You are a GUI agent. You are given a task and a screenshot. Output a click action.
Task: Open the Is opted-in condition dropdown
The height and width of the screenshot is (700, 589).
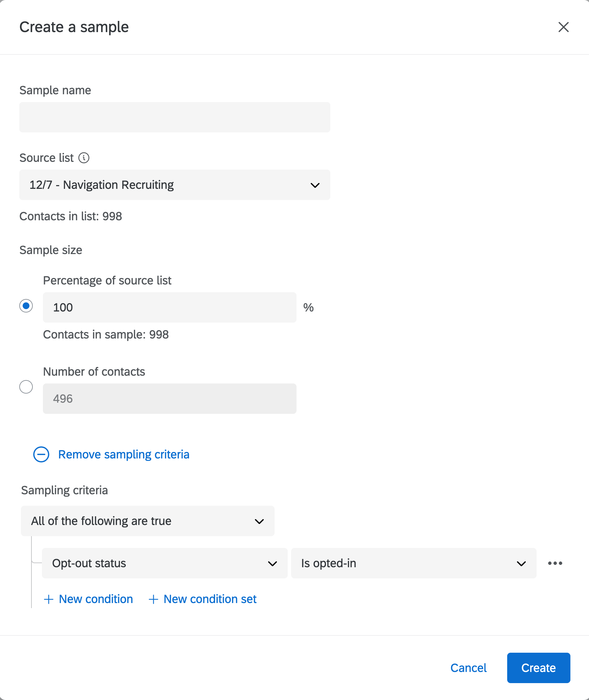[414, 563]
